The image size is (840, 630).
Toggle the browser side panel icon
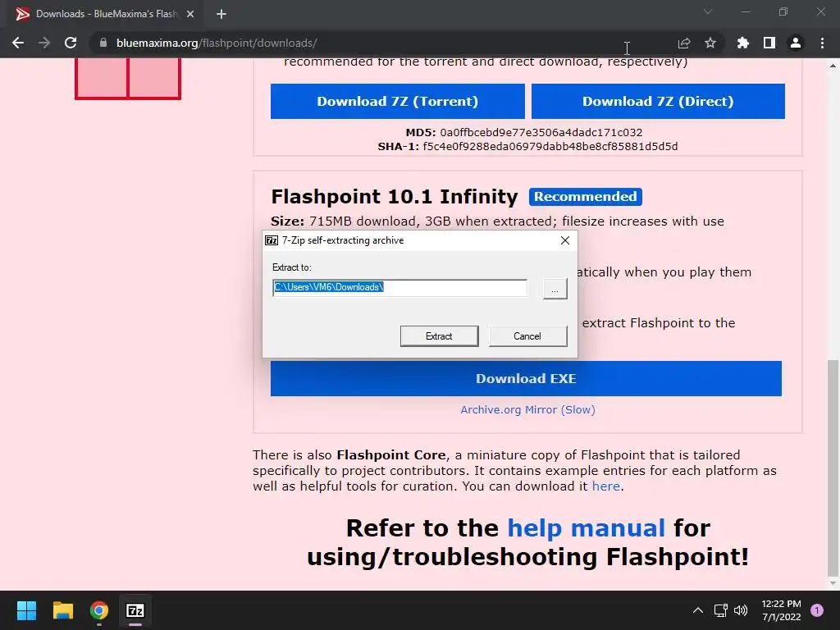point(769,43)
